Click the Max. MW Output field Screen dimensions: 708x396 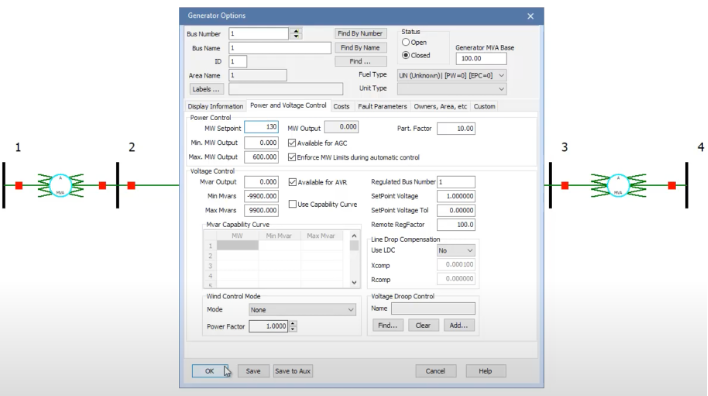click(x=261, y=157)
